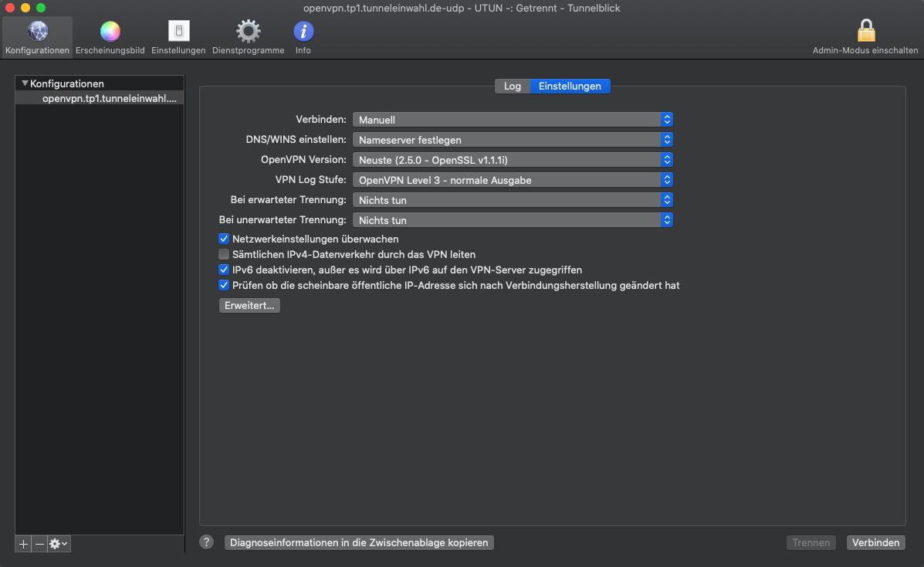This screenshot has width=924, height=567.
Task: Open the Verbinden dropdown set to Manuell
Action: coord(513,120)
